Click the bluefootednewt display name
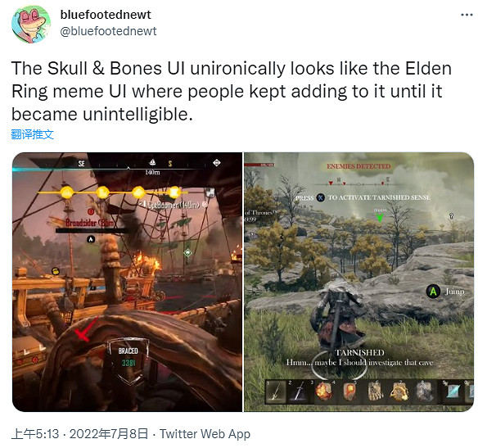The height and width of the screenshot is (448, 487). coord(106,15)
